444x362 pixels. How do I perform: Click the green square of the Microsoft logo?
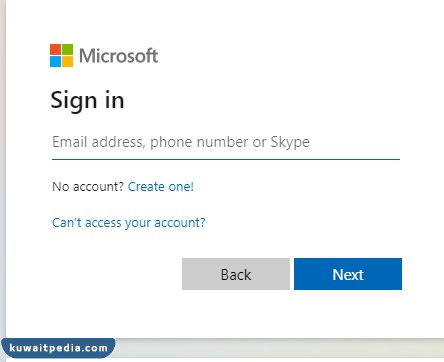tap(67, 49)
